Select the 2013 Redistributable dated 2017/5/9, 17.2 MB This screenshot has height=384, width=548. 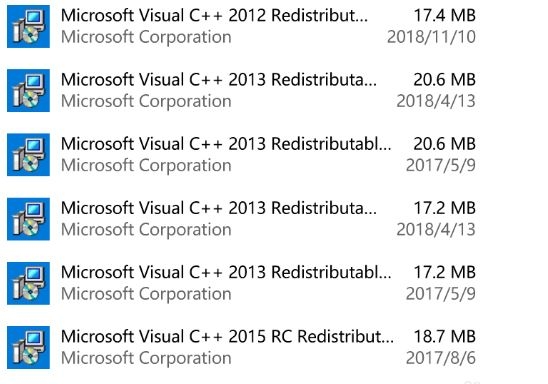pyautogui.click(x=226, y=273)
